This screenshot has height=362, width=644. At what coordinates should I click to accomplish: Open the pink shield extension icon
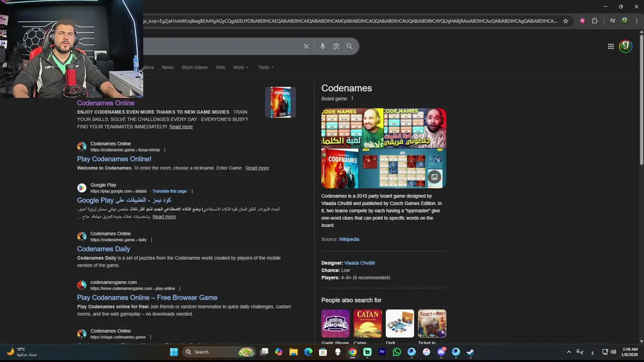tap(582, 21)
